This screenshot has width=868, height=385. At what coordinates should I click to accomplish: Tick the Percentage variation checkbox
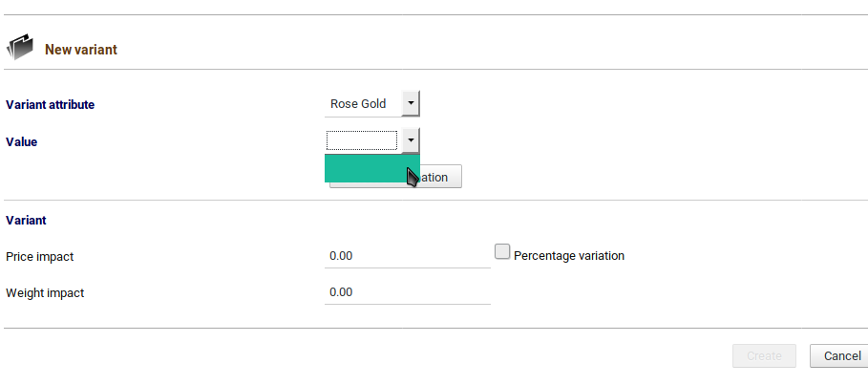pos(502,252)
